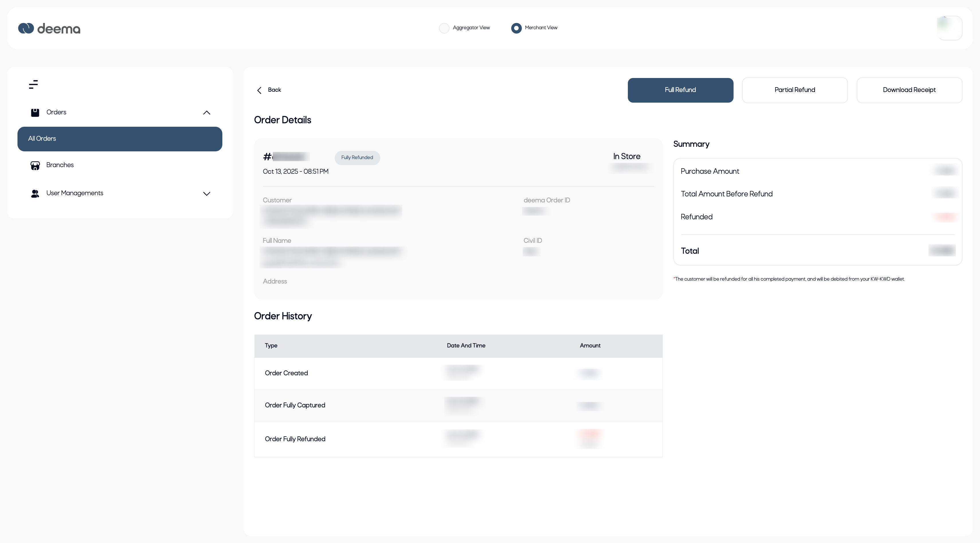The height and width of the screenshot is (543, 980).
Task: Select the Merchant View radio button
Action: [x=516, y=28]
